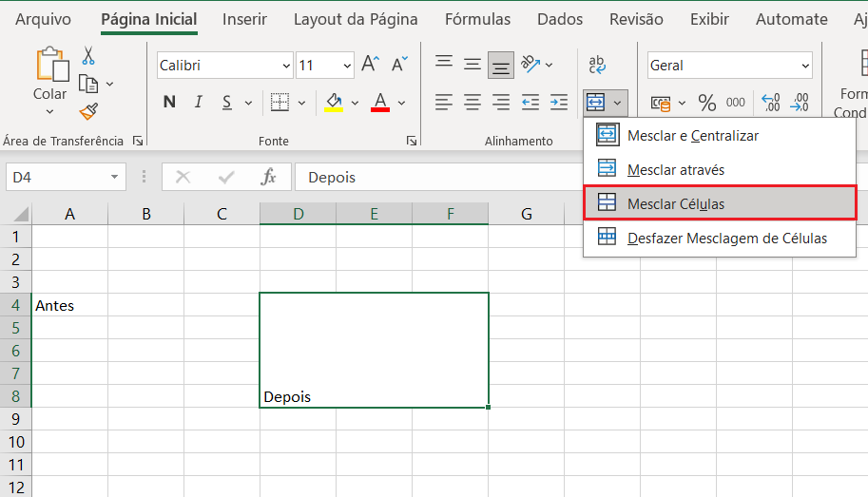The image size is (868, 497).
Task: Choose Mesclar e Centralizar option
Action: click(720, 136)
